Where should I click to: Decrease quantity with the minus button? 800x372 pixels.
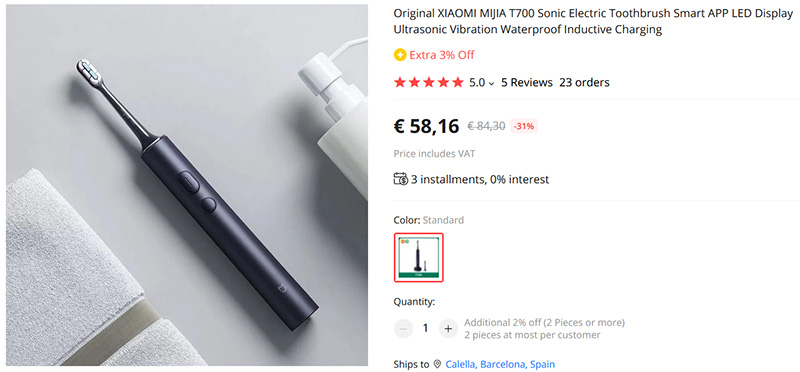pyautogui.click(x=403, y=329)
